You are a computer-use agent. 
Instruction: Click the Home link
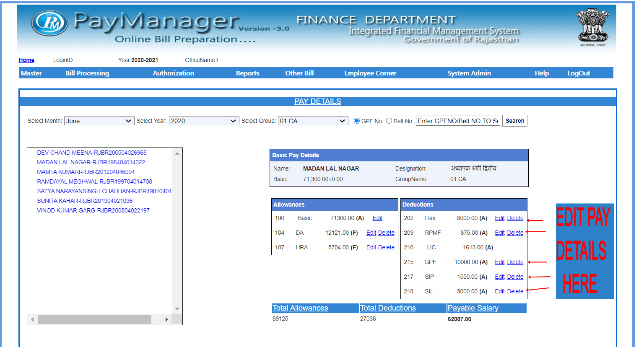coord(26,60)
